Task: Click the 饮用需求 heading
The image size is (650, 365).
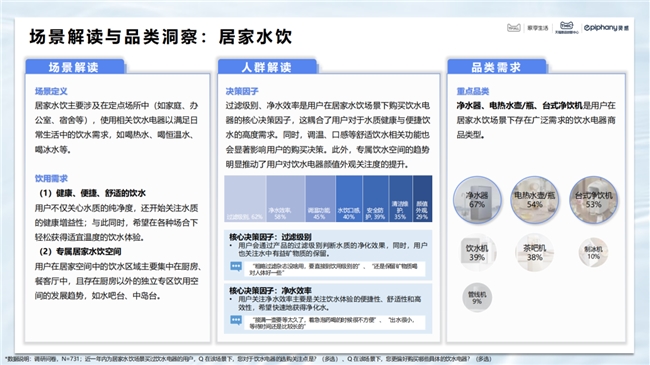Action: [51, 178]
